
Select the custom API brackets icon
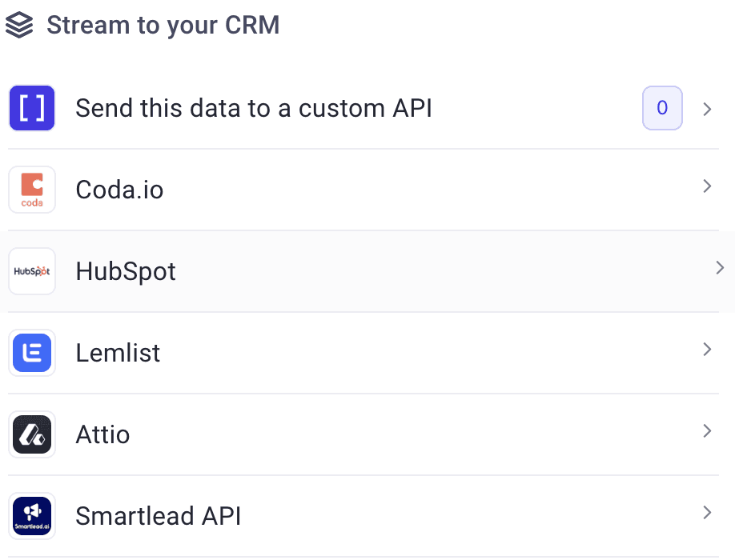pyautogui.click(x=31, y=107)
